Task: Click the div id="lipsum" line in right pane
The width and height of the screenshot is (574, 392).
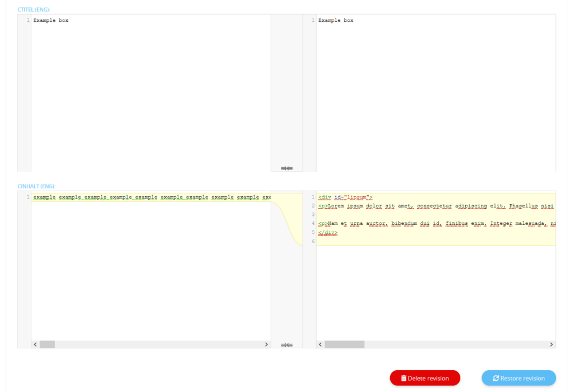Action: click(x=345, y=197)
